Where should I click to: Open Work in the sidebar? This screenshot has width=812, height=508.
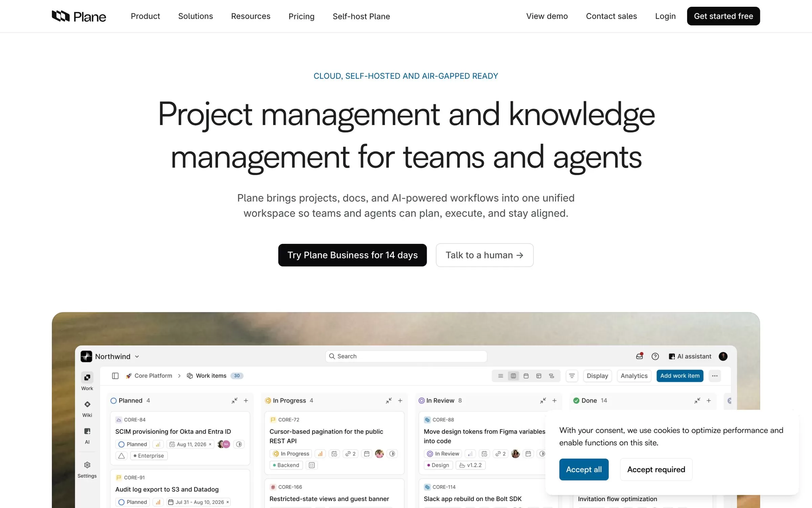(x=87, y=381)
